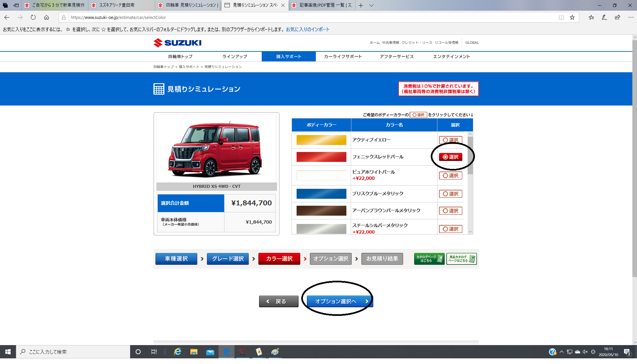This screenshot has width=637, height=364.
Task: Click the share page icon
Action: [617, 17]
